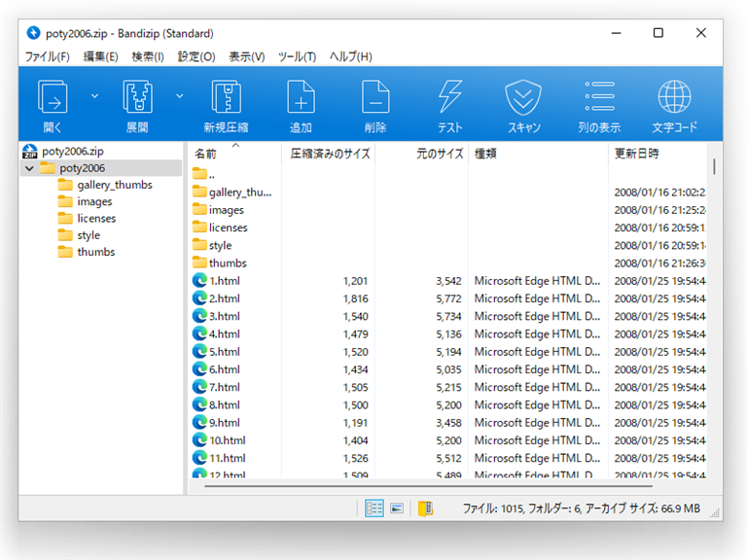The image size is (747, 560).
Task: Click the Edge icon of 5.html
Action: tap(199, 351)
